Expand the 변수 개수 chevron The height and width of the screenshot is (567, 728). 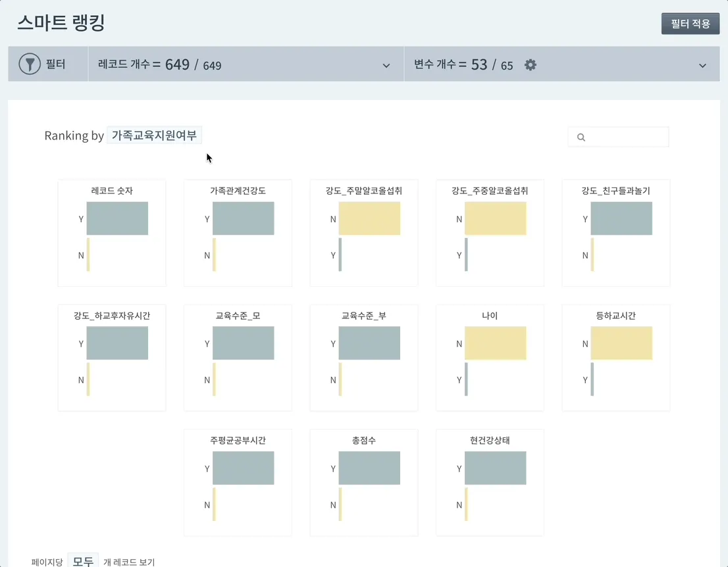point(702,66)
